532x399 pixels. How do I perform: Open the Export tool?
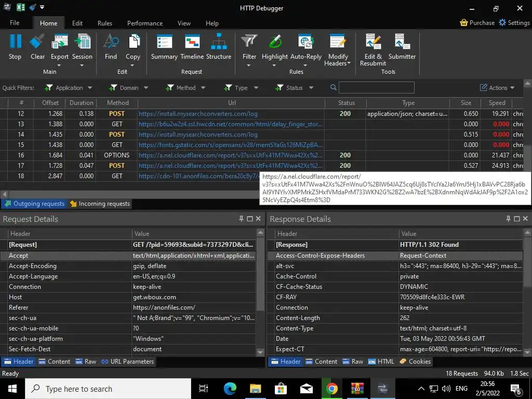[x=60, y=42]
